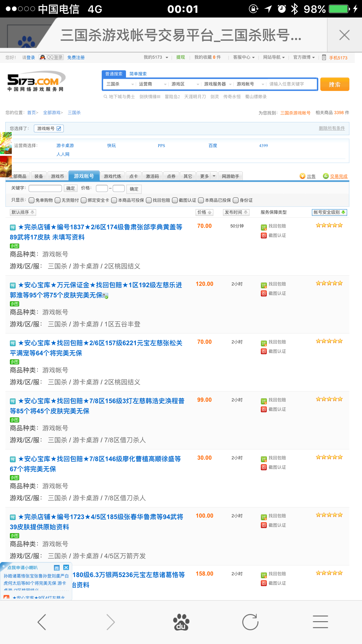This screenshot has height=644, width=362.
Task: Click 找回包赔 icon on 158.00 listing
Action: click(x=264, y=575)
